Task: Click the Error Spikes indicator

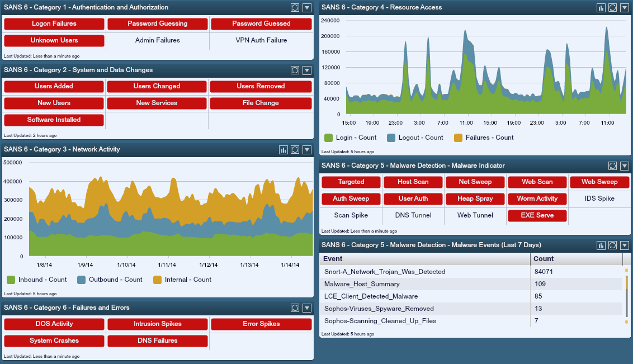Action: pyautogui.click(x=261, y=324)
